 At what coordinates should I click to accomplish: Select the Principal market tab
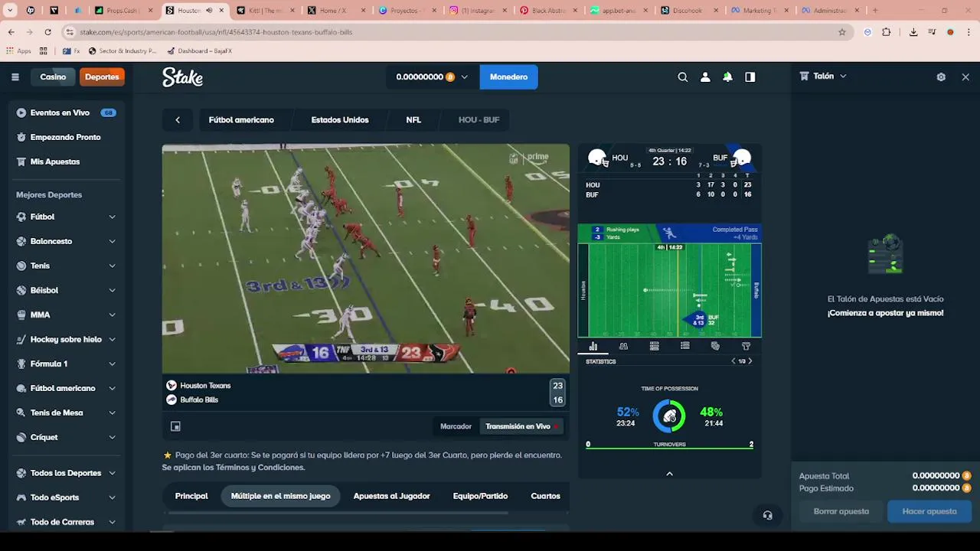coord(191,496)
